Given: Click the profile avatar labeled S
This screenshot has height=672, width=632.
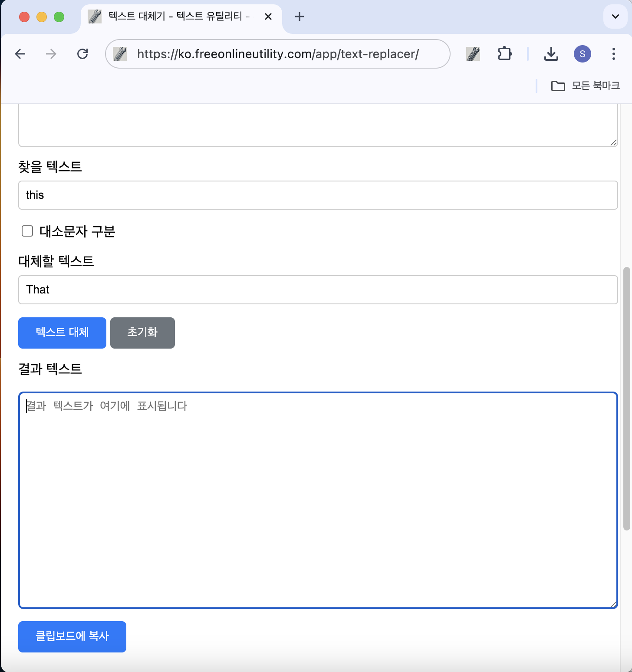Looking at the screenshot, I should [582, 54].
